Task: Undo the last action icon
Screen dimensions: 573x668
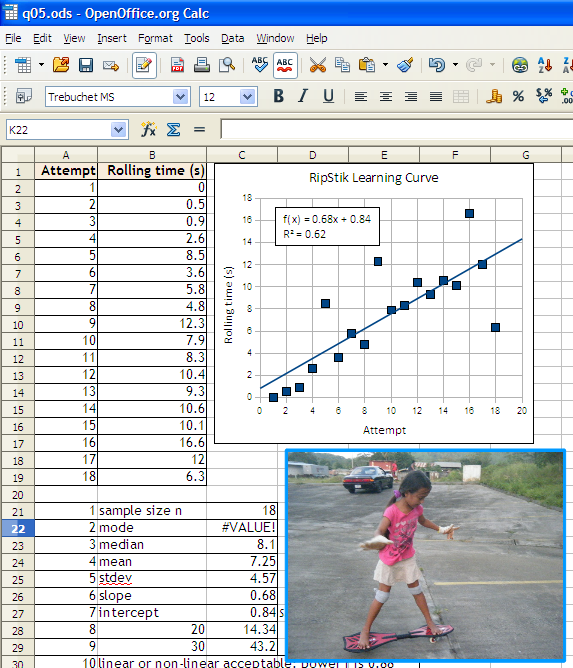Action: click(x=437, y=65)
